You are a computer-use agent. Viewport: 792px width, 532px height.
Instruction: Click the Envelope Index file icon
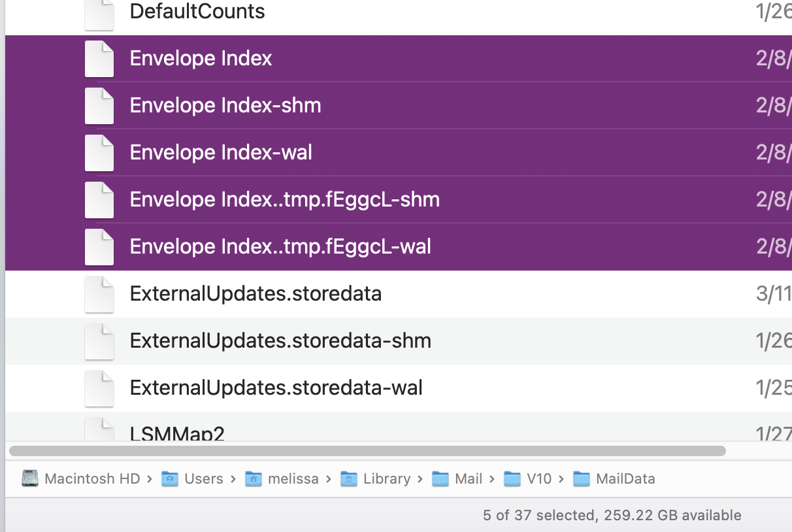click(99, 59)
